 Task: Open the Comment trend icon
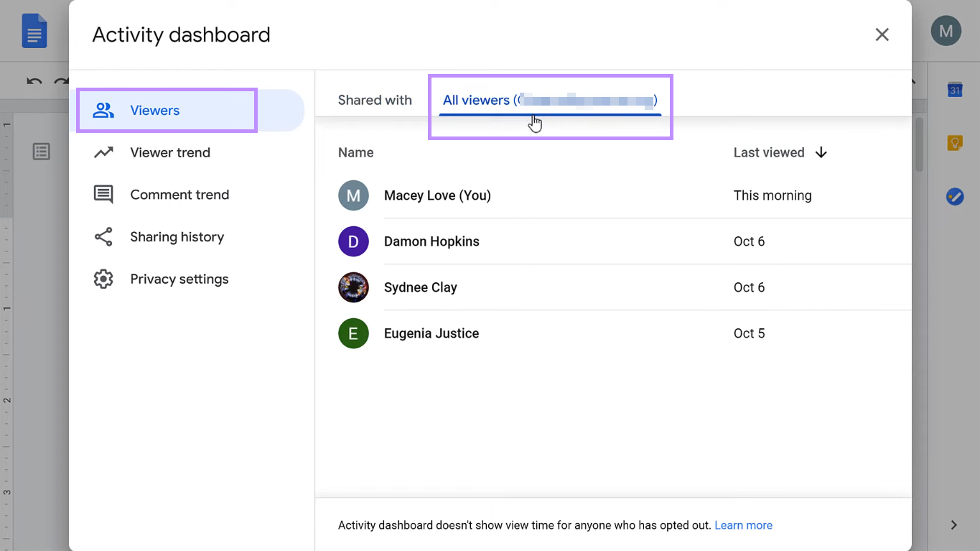coord(103,194)
